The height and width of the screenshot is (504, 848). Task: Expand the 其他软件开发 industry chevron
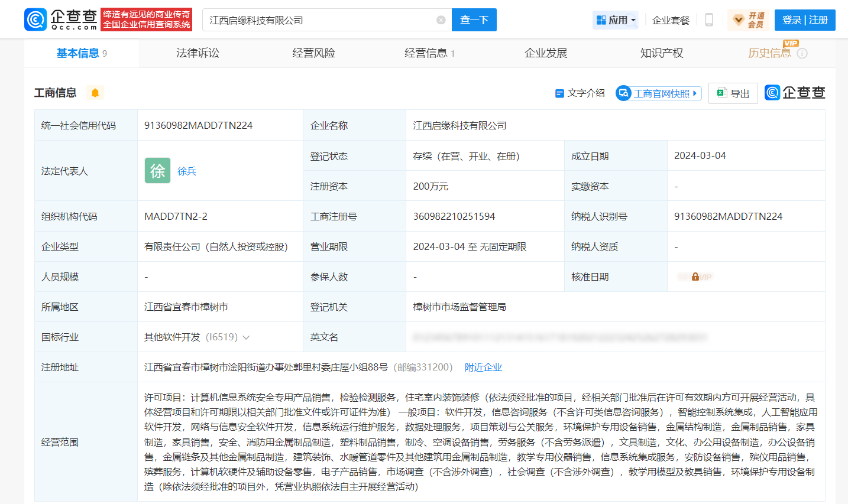pos(246,337)
